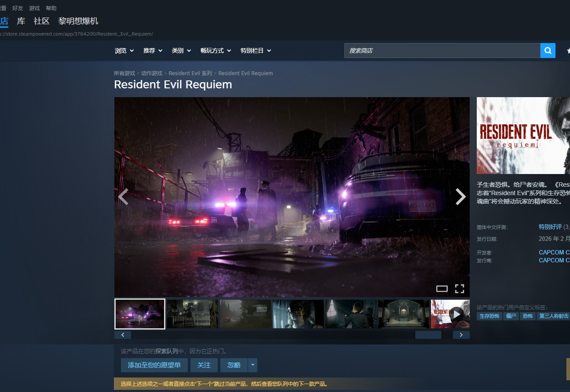Open the Resident Evil 系列 breadcrumb link

tap(190, 73)
